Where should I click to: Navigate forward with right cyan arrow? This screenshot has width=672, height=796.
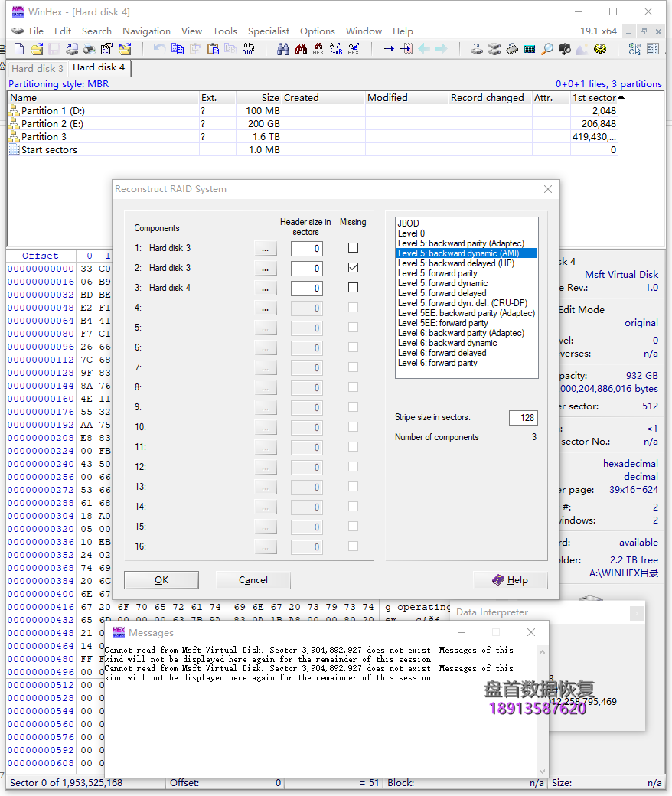coord(442,49)
